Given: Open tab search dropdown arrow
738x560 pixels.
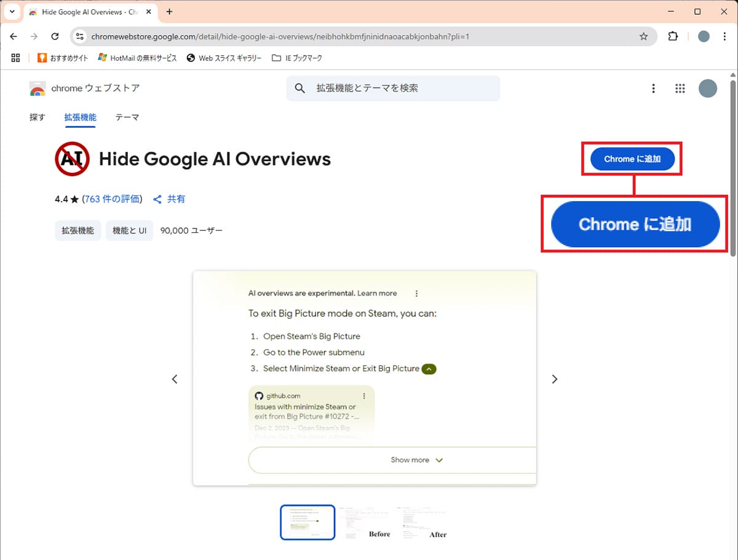Looking at the screenshot, I should [12, 12].
